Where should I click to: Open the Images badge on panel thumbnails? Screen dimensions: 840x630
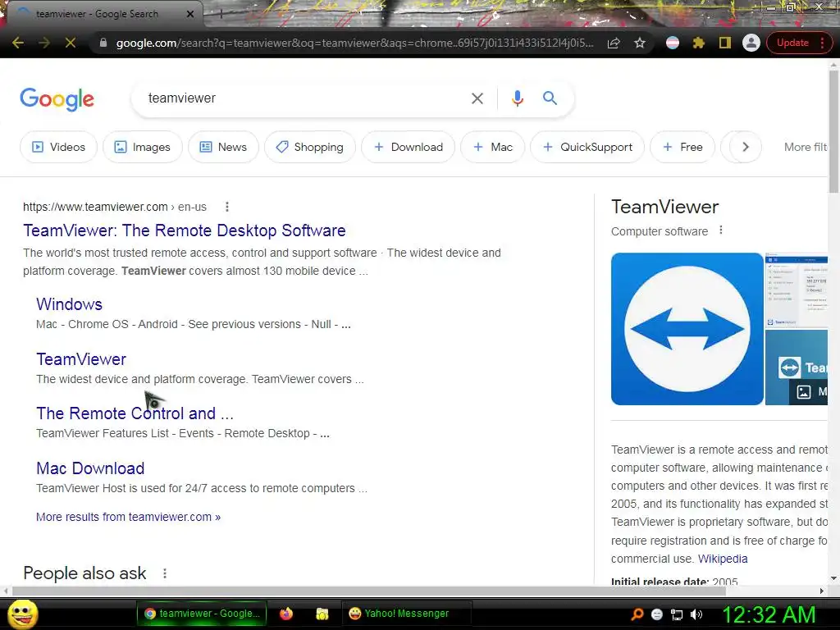point(808,391)
